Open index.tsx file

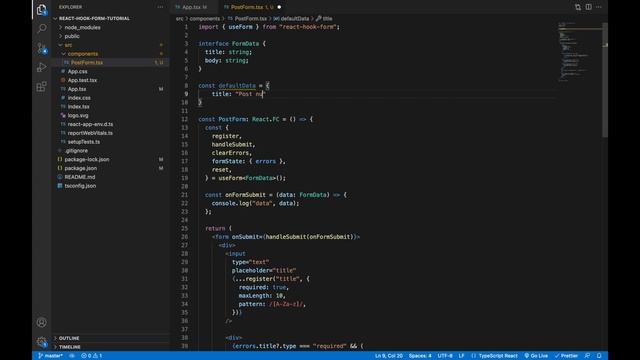(78, 107)
